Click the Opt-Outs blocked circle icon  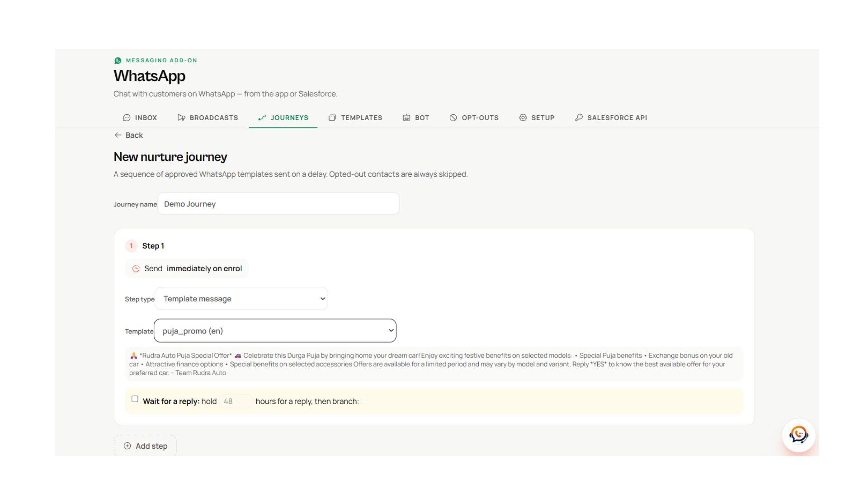pyautogui.click(x=453, y=117)
